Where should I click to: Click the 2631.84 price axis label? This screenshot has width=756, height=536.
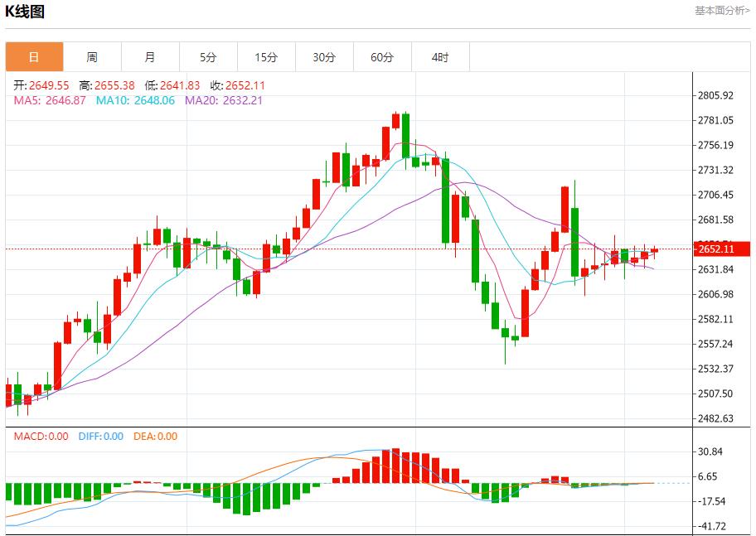pyautogui.click(x=715, y=269)
